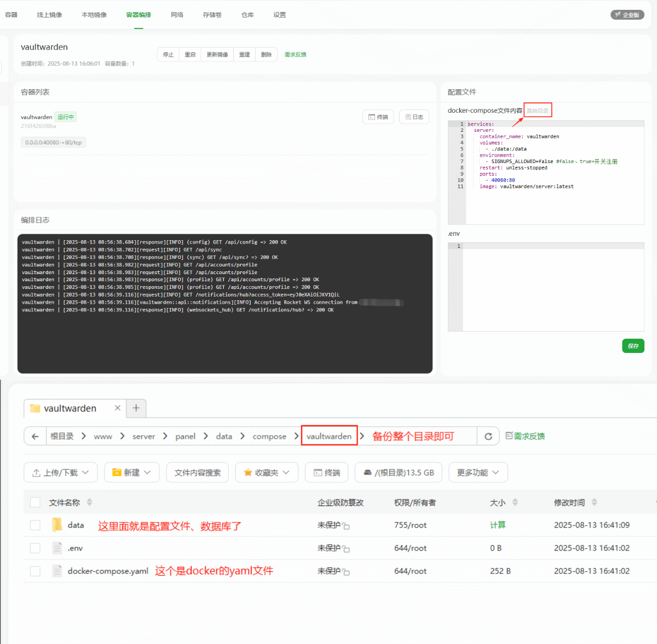Open a new file manager tab with plus
The image size is (657, 644).
[136, 408]
